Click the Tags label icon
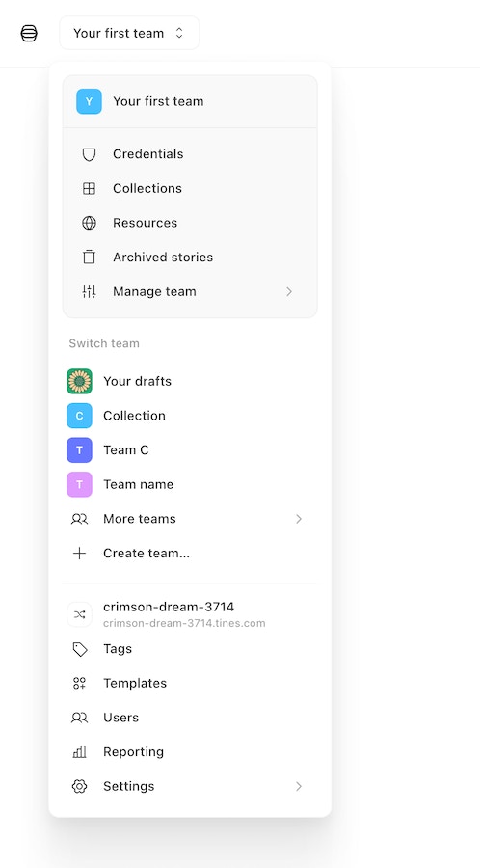Image resolution: width=480 pixels, height=868 pixels. 80,649
